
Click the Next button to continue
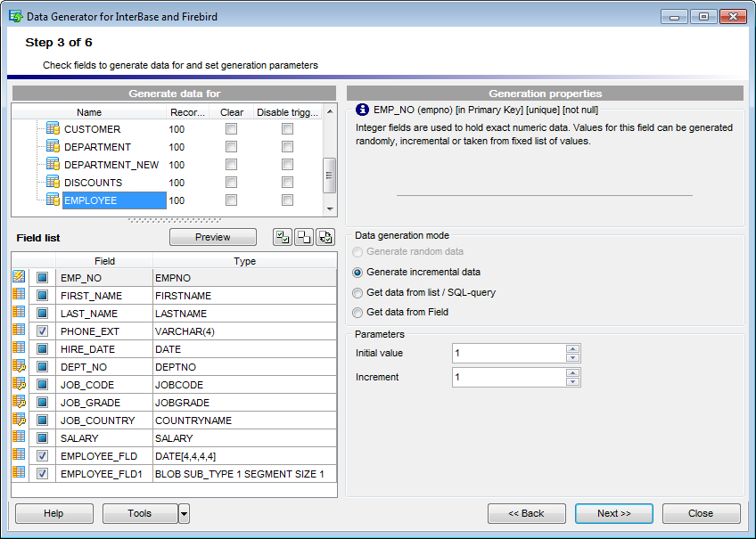click(613, 513)
